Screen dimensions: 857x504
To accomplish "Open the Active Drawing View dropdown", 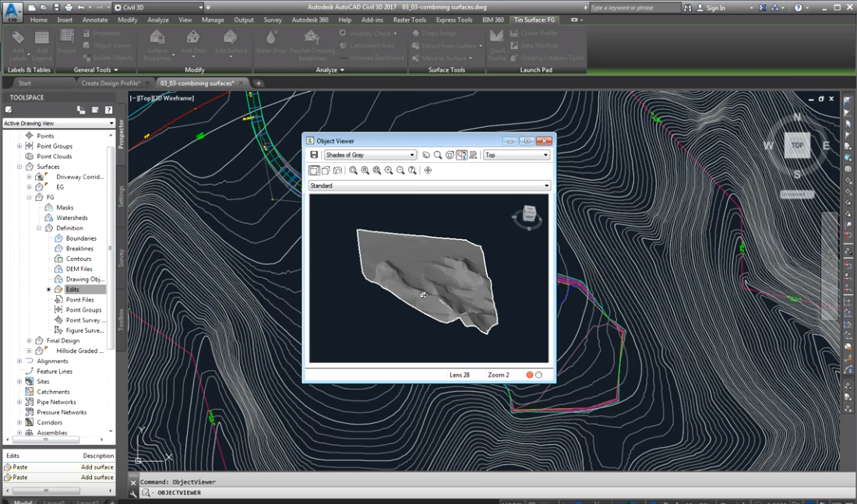I will point(58,124).
